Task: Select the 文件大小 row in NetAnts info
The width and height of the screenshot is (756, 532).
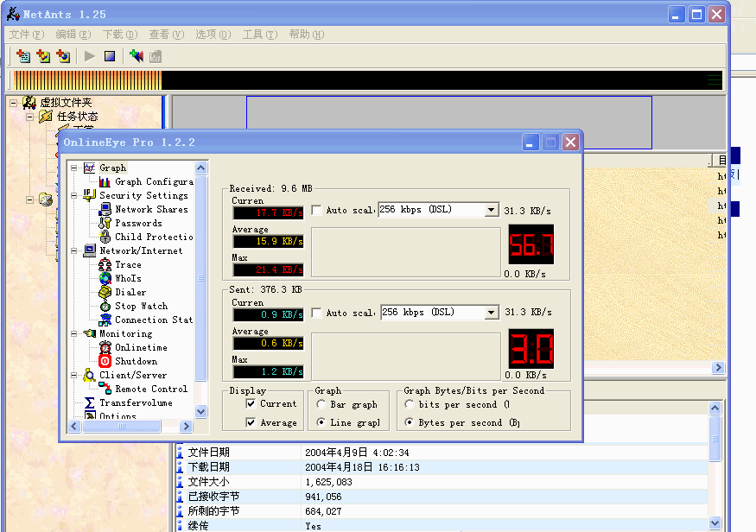Action: click(x=442, y=481)
